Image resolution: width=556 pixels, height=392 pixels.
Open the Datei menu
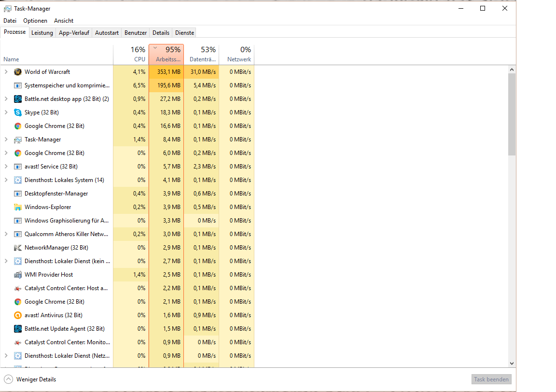coord(10,21)
